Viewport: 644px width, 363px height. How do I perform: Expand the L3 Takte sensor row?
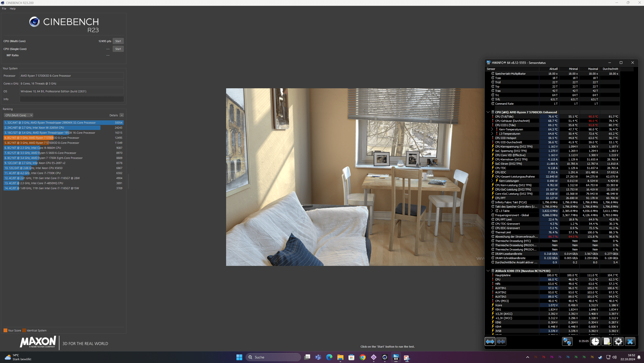coord(492,211)
